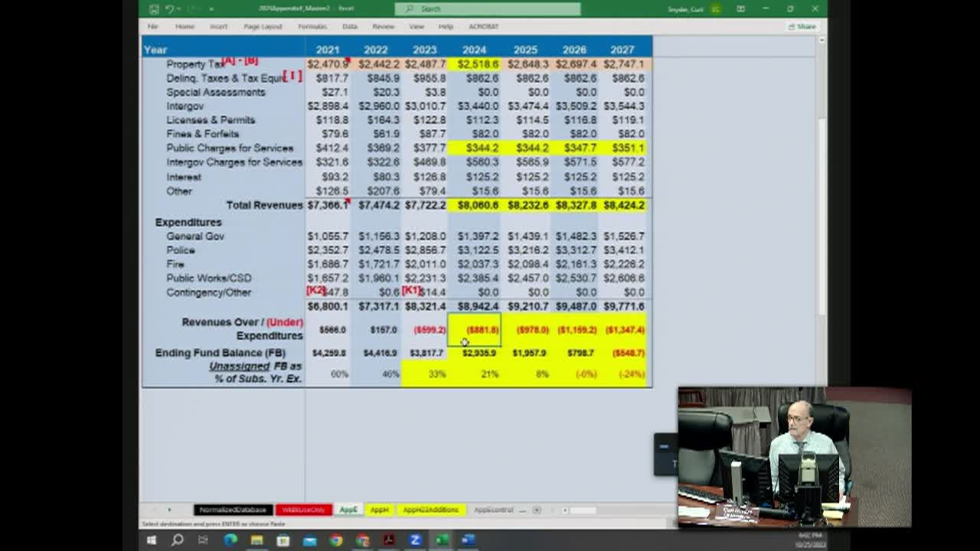Open File Explorer from taskbar
980x551 pixels.
[256, 540]
